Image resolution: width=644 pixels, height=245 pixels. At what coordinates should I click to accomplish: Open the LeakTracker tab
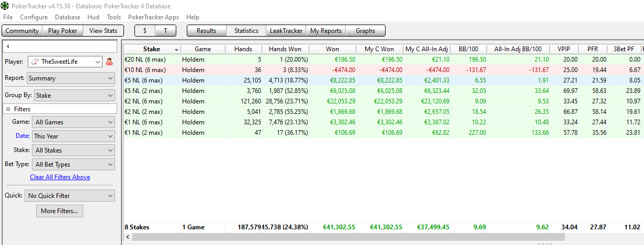point(286,31)
